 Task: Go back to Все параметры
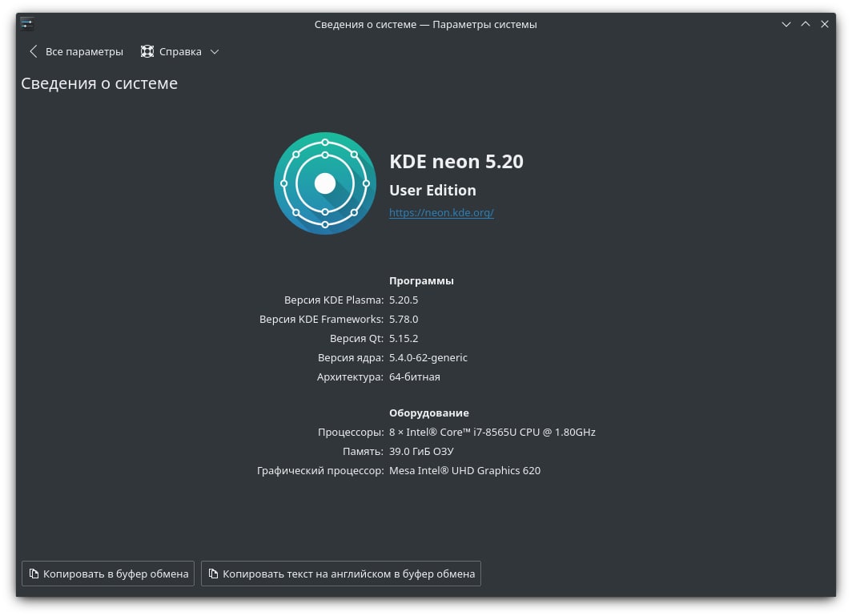(x=75, y=51)
